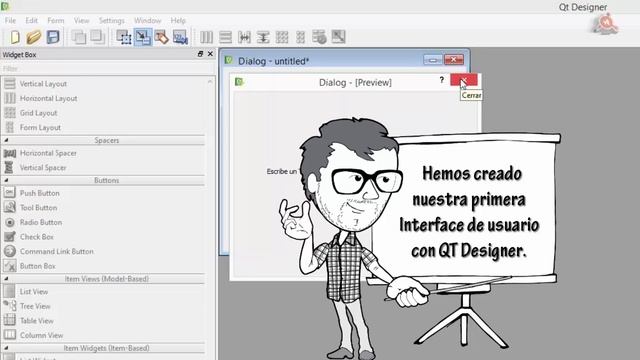Open the View menu

point(81,20)
